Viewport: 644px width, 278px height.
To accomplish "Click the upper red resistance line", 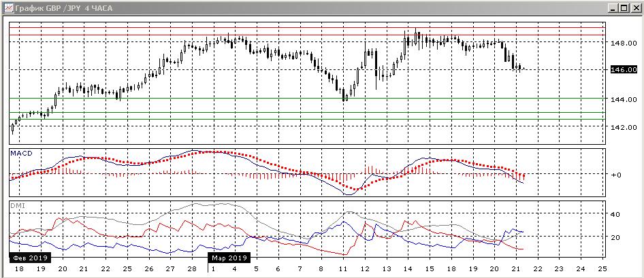I will 307,27.
